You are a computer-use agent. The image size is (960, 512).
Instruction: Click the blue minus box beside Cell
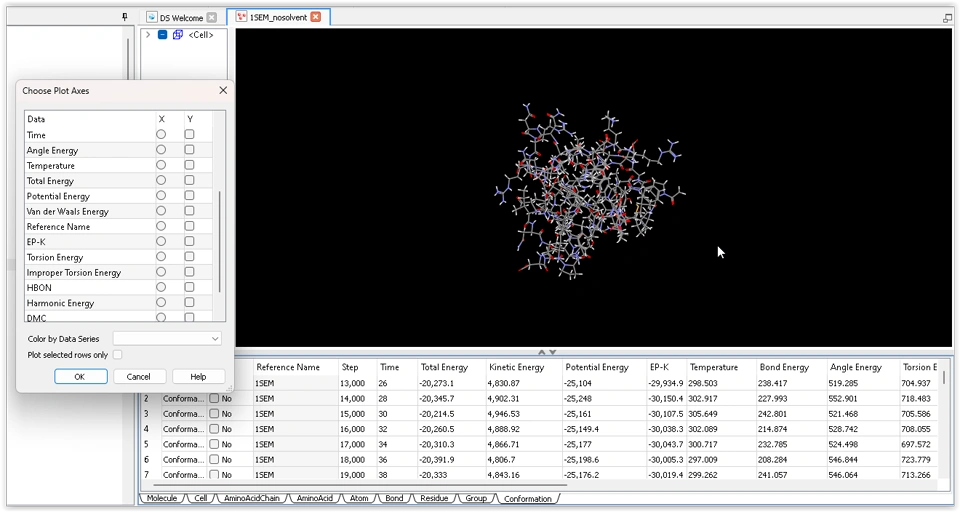pos(163,35)
